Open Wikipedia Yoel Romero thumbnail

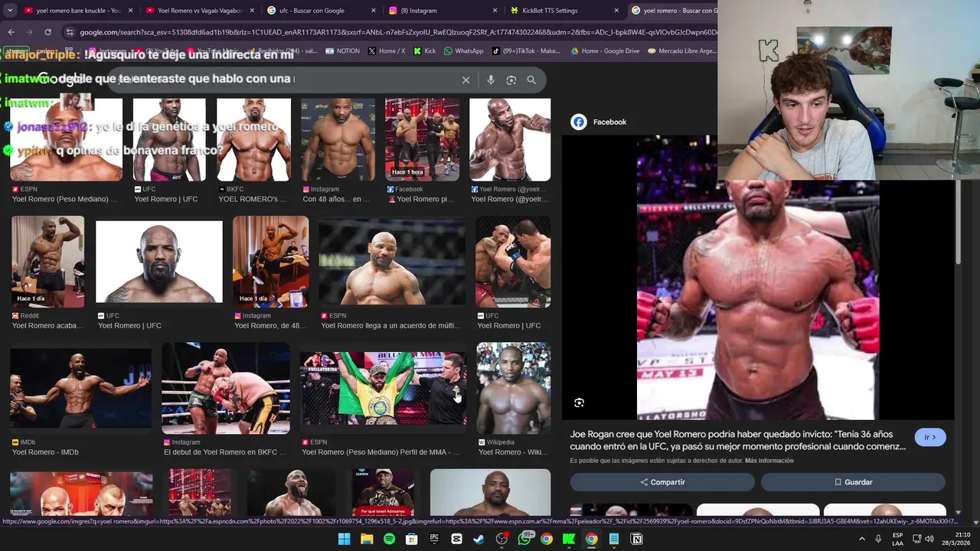click(x=513, y=388)
